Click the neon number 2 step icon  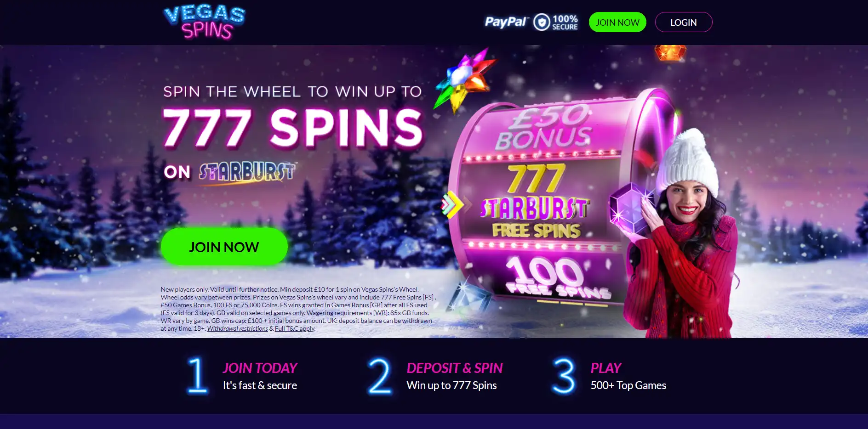(x=380, y=376)
